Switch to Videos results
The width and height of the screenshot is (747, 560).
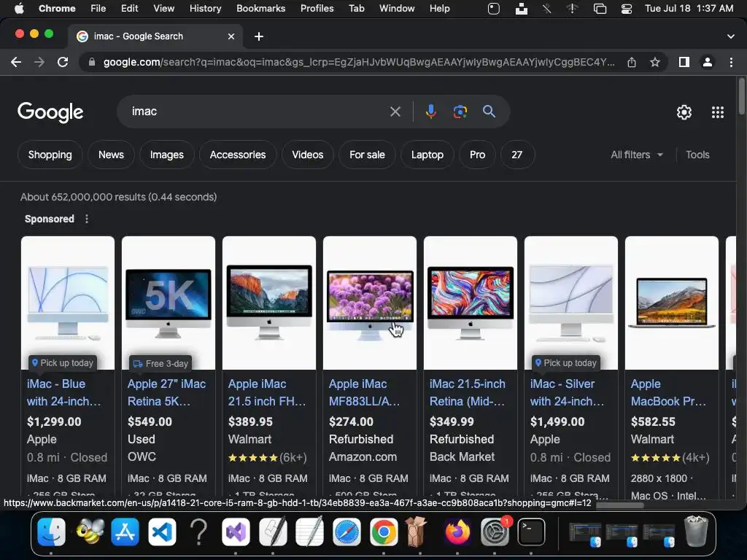[x=307, y=155]
